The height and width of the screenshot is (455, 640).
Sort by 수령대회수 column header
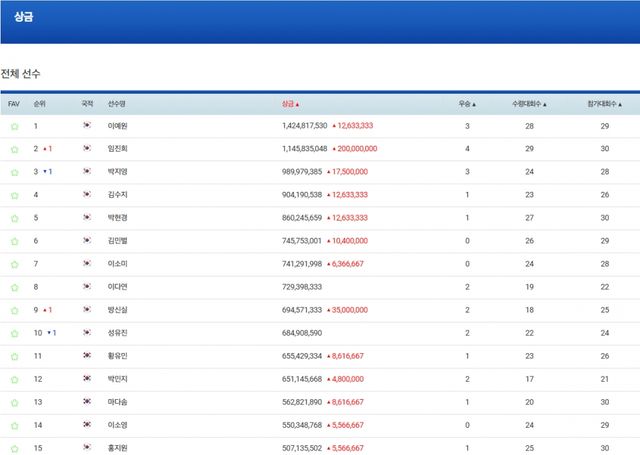tap(529, 104)
